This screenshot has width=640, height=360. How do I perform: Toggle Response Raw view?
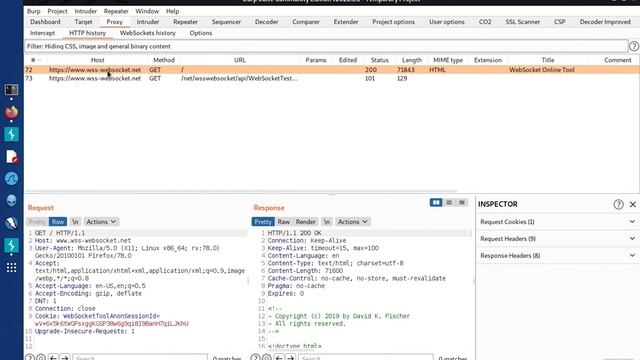284,222
